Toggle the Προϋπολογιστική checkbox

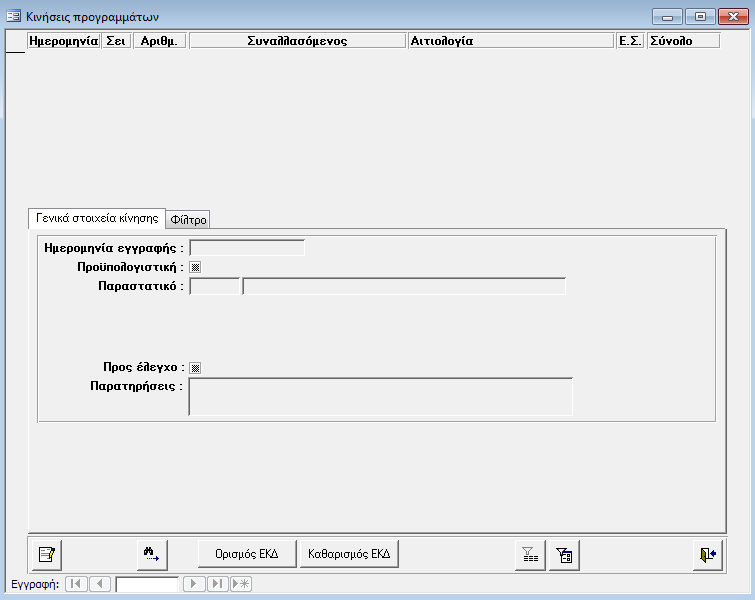click(x=195, y=267)
